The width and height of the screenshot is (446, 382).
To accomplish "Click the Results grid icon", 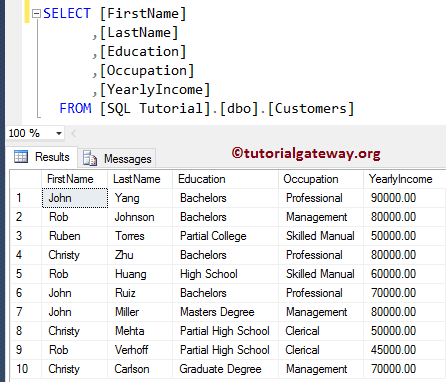I will [21, 156].
